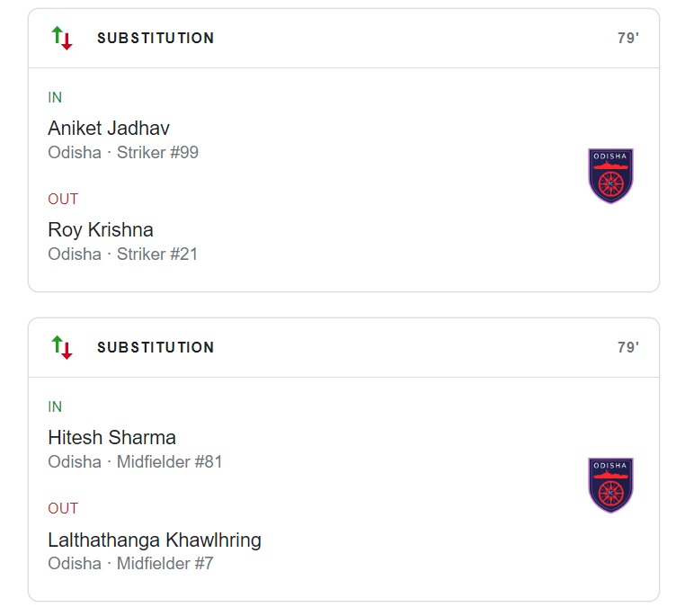Click the red OUT label above Roy Krishna
The height and width of the screenshot is (616, 685).
(63, 199)
